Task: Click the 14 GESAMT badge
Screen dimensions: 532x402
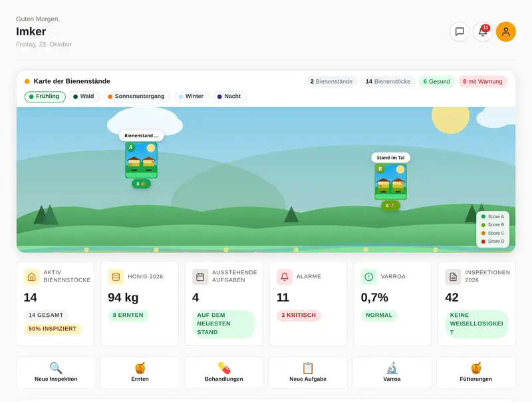Action: click(x=46, y=315)
